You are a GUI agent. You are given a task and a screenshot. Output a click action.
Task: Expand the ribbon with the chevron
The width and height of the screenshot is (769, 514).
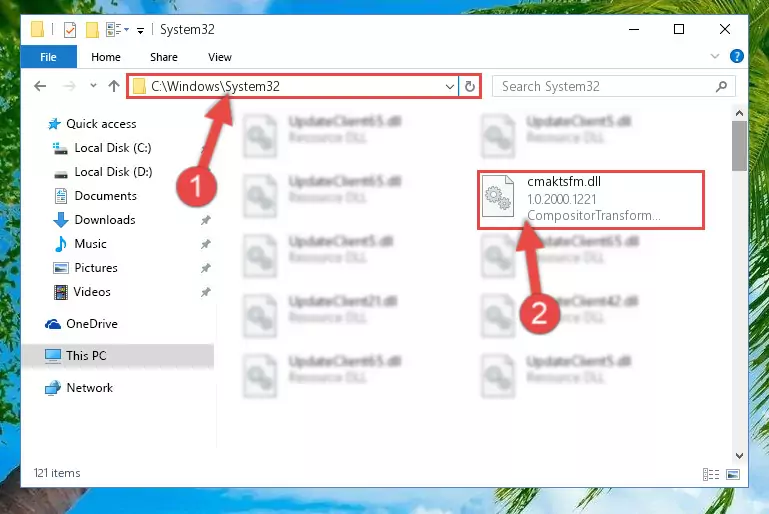[715, 56]
